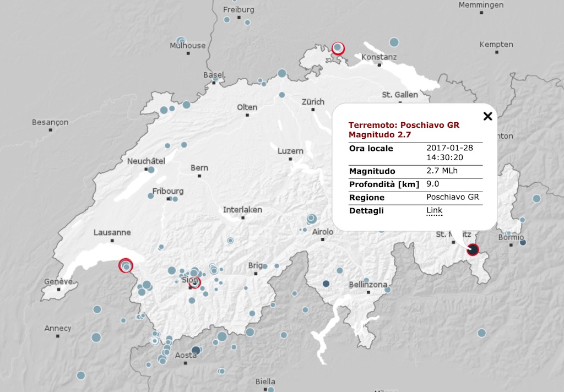Select the dark marker northeast of Aosta
The width and height of the screenshot is (564, 392).
[196, 349]
